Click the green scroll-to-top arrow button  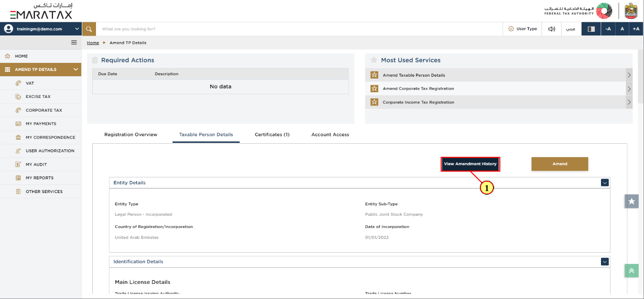pyautogui.click(x=632, y=271)
